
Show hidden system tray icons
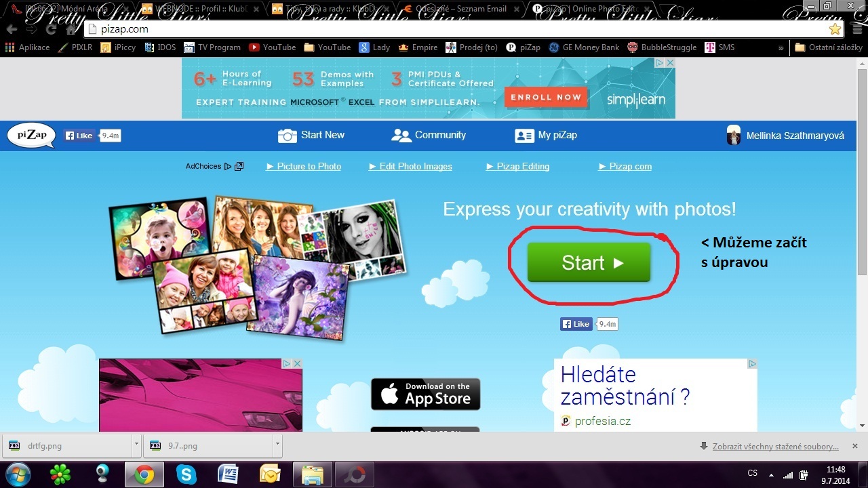pyautogui.click(x=771, y=473)
